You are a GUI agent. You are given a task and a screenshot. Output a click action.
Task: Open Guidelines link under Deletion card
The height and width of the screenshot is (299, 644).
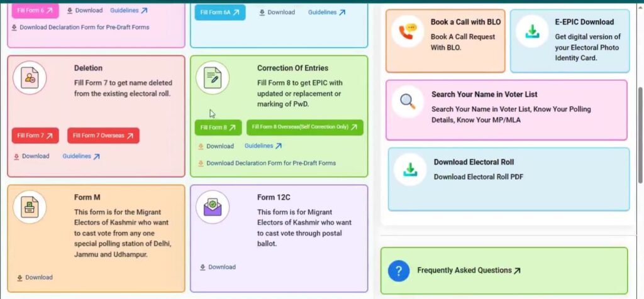coord(81,156)
